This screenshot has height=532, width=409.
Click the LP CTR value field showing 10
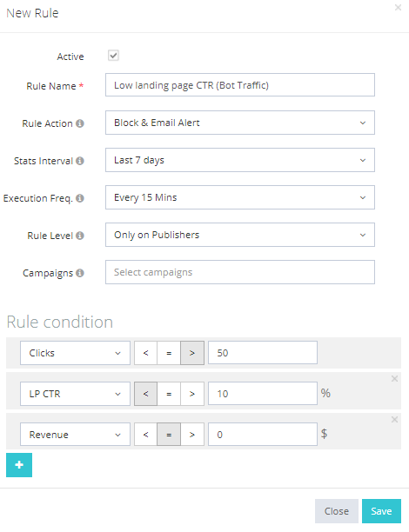pyautogui.click(x=263, y=394)
